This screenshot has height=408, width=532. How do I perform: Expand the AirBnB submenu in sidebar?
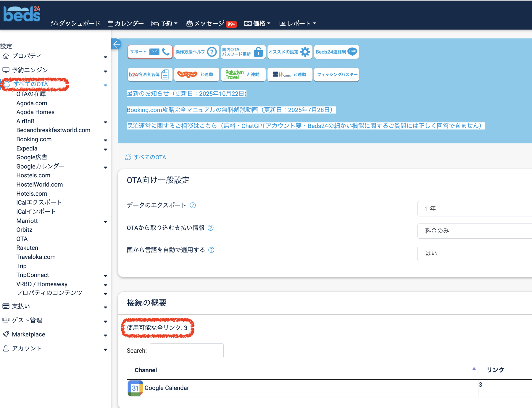(x=105, y=122)
